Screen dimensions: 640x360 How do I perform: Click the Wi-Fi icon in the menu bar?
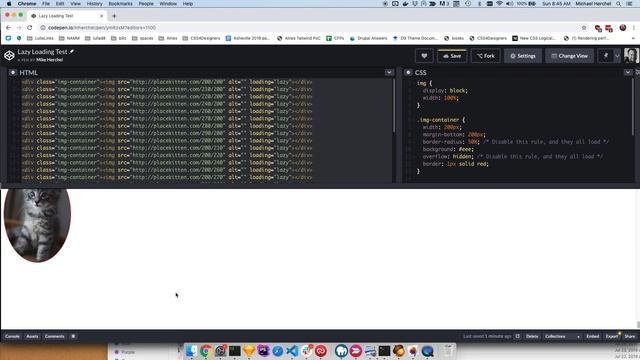(499, 4)
